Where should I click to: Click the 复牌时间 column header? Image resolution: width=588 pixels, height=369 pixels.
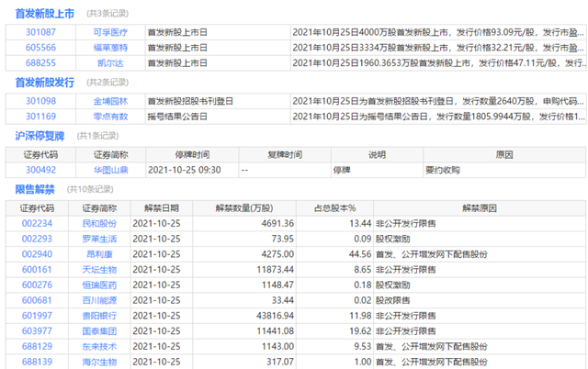(x=285, y=155)
